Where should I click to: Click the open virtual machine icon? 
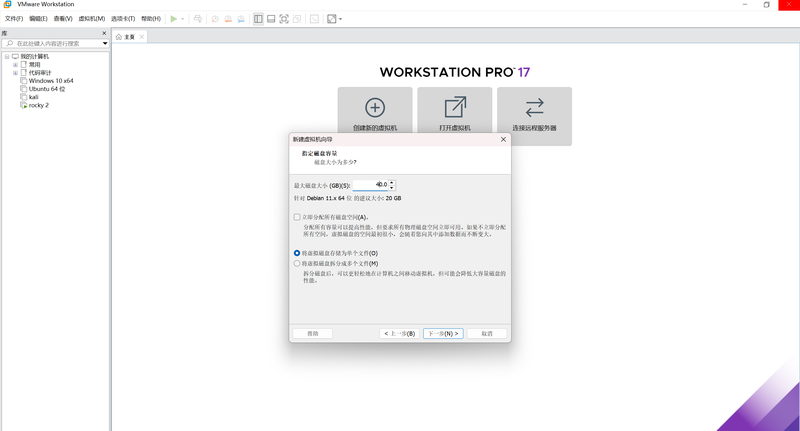pos(455,108)
